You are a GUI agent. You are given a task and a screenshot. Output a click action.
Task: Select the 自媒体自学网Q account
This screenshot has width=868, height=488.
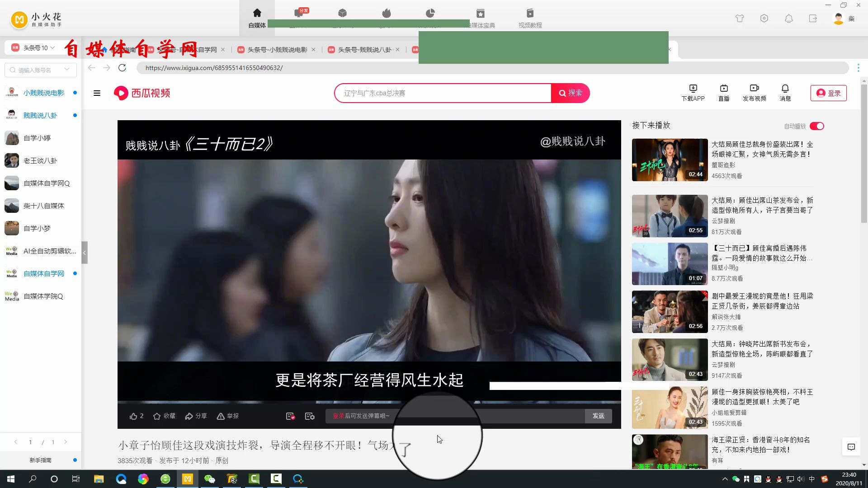[41, 183]
